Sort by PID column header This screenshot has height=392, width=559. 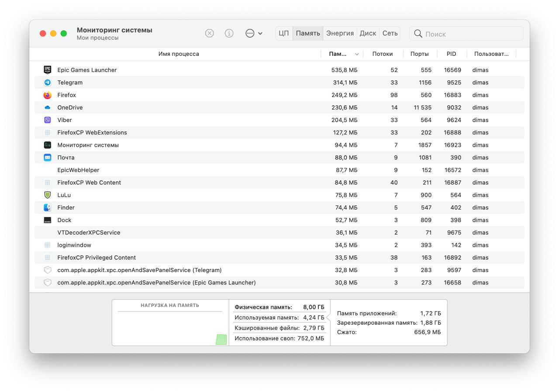pyautogui.click(x=452, y=54)
